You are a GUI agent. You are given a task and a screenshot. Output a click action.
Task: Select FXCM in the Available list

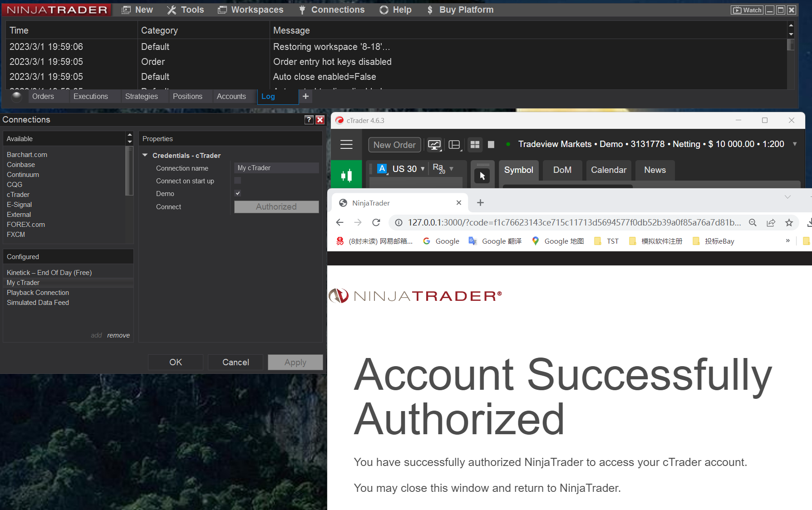(x=16, y=235)
